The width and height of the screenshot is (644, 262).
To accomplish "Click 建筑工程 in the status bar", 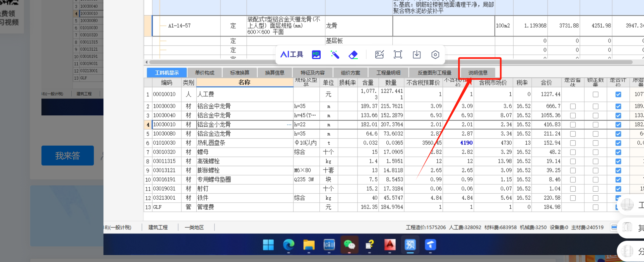I will pyautogui.click(x=158, y=228).
